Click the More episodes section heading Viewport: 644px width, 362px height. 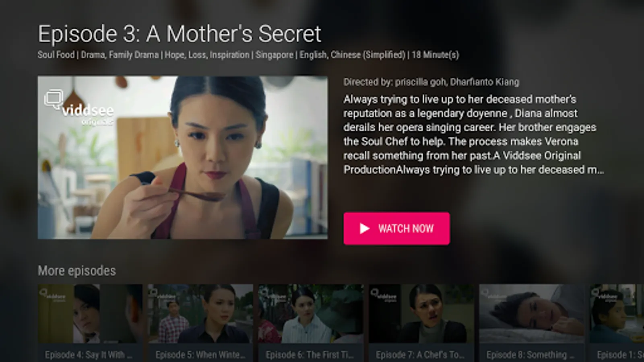click(x=77, y=271)
